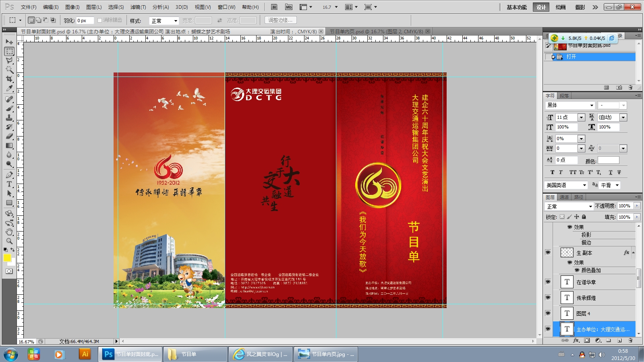The height and width of the screenshot is (362, 644).
Task: Click the 绘画 workspace button
Action: [x=560, y=7]
